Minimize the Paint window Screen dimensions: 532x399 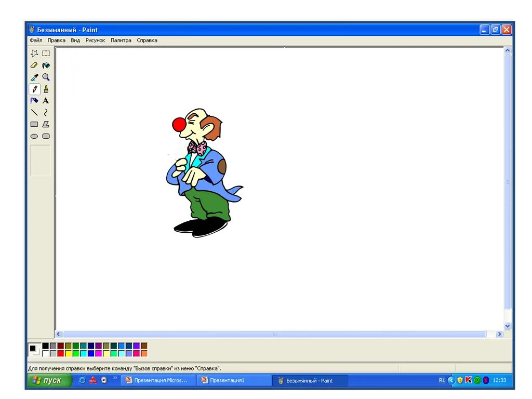(485, 30)
